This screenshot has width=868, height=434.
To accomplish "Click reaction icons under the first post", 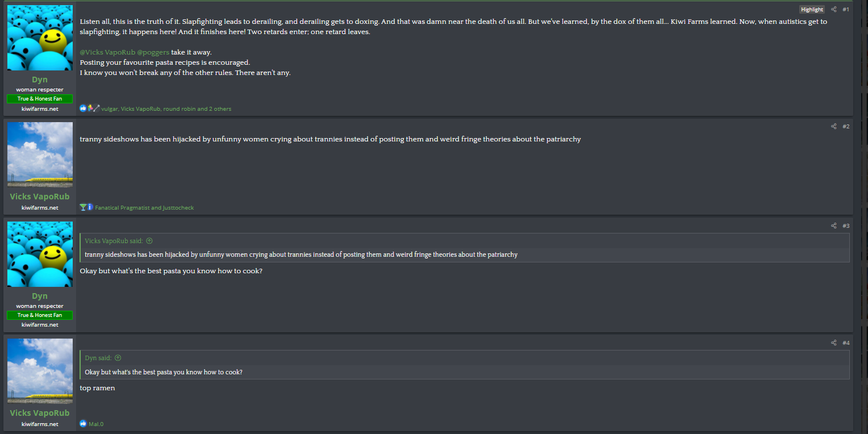I will coord(90,108).
